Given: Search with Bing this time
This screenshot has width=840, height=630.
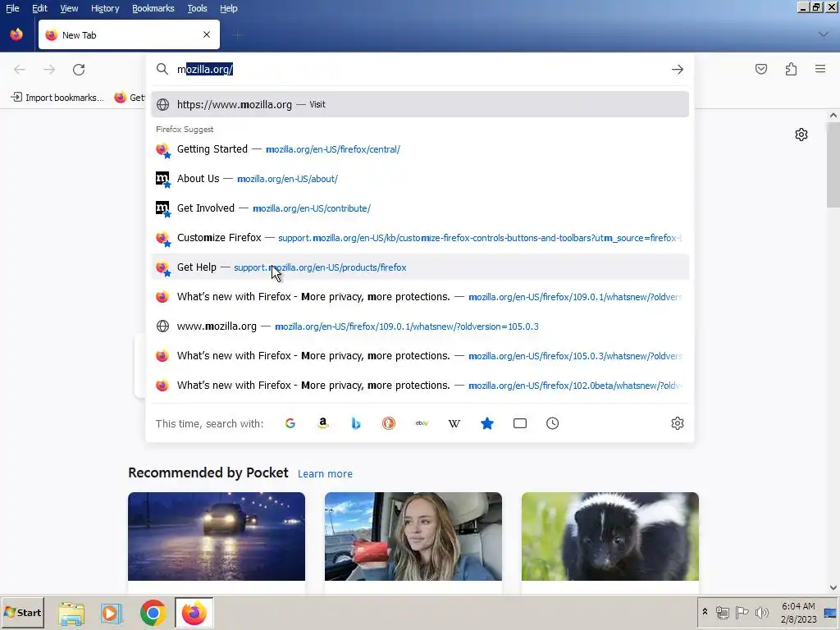Looking at the screenshot, I should tap(356, 423).
